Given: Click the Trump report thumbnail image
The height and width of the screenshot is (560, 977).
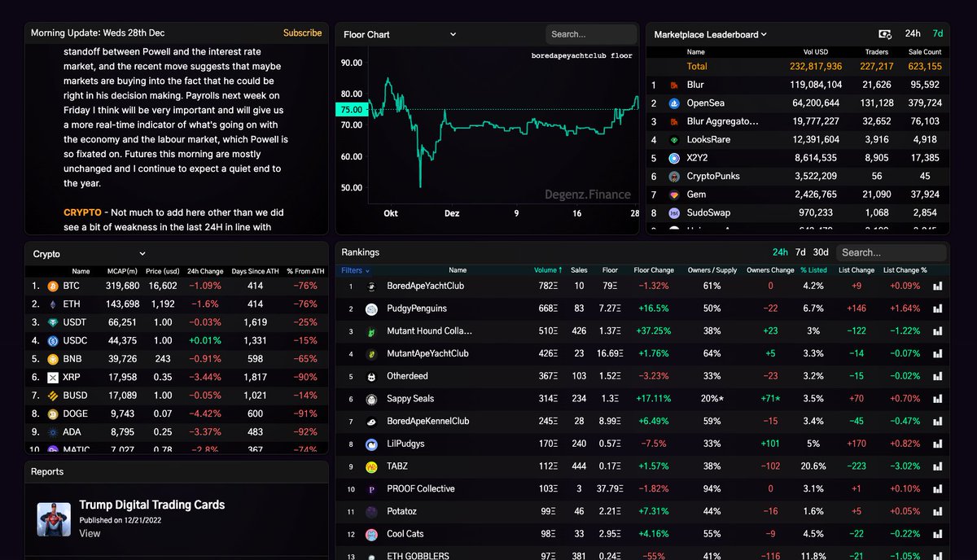Looking at the screenshot, I should tap(54, 519).
